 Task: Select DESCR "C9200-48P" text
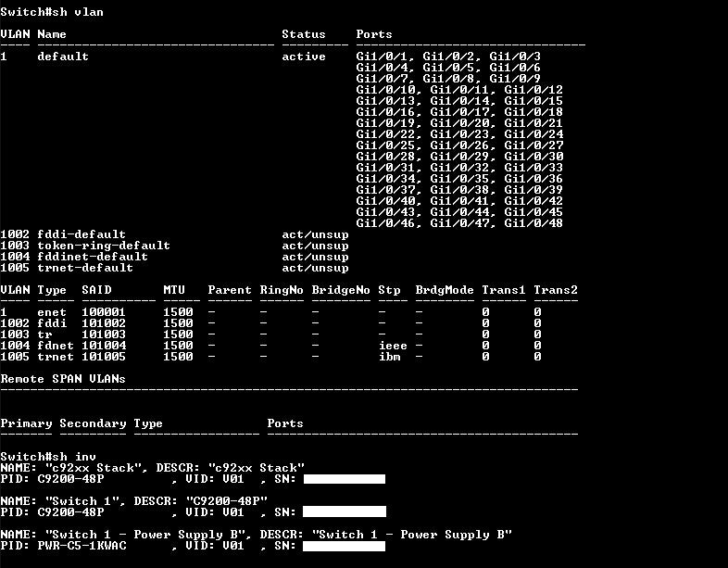point(227,501)
